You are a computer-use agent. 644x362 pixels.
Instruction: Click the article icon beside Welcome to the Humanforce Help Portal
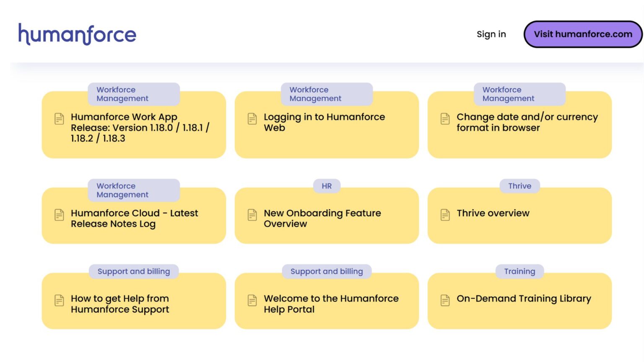click(252, 300)
